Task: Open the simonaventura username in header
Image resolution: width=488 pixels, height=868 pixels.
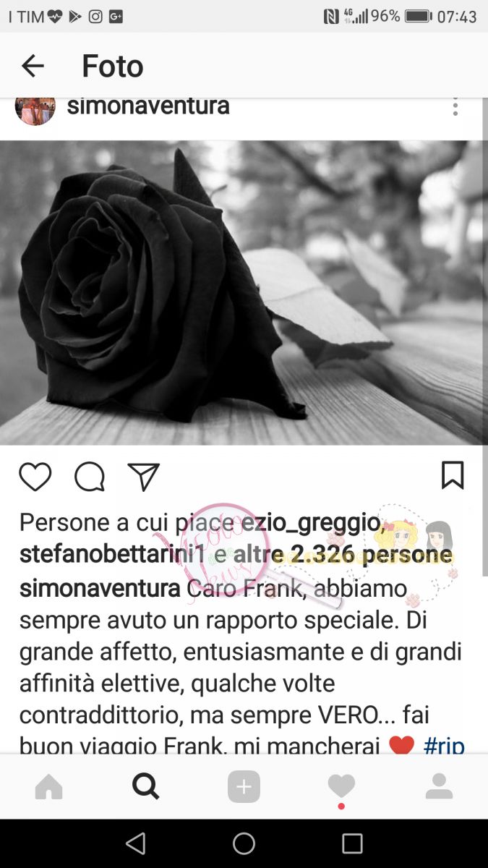Action: pyautogui.click(x=148, y=106)
